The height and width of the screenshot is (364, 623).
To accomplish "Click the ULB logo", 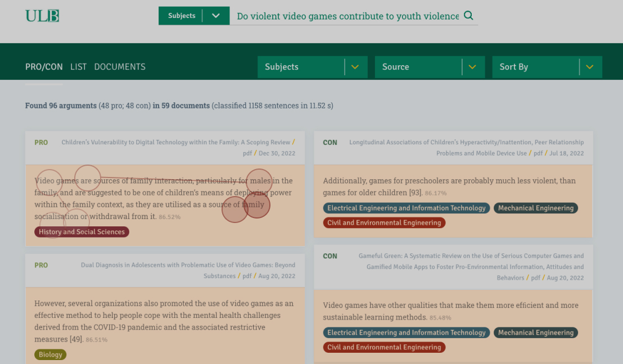I will pos(42,16).
